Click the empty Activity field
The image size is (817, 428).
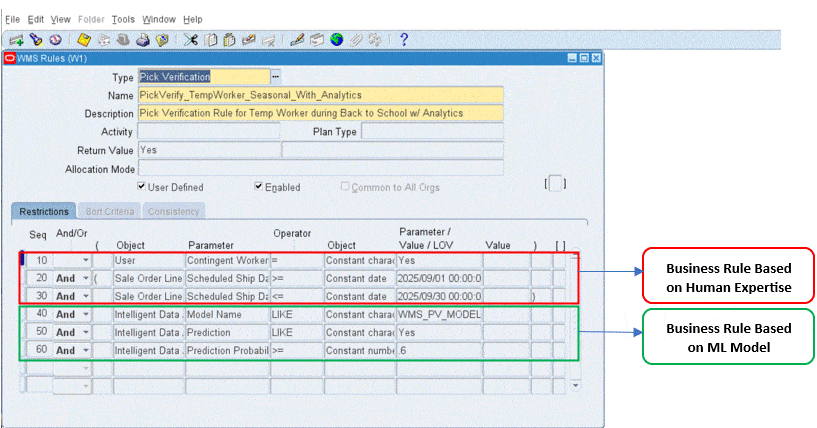(x=209, y=131)
